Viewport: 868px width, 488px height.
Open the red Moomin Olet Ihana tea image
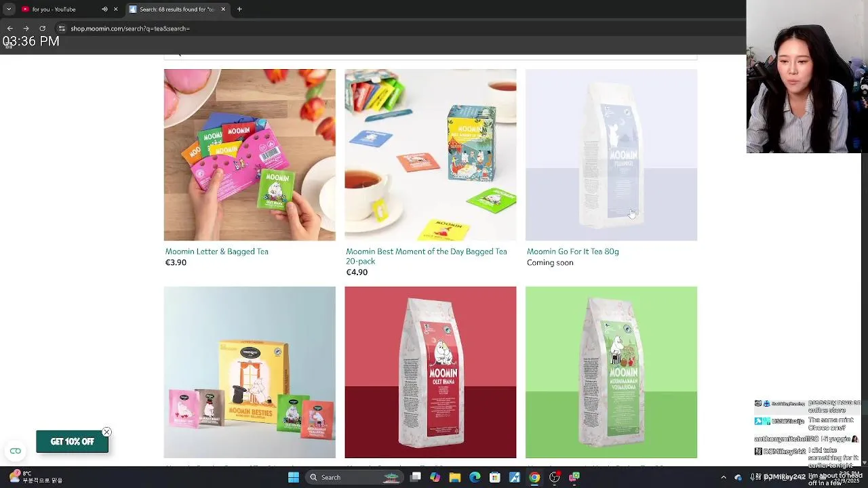(x=430, y=372)
